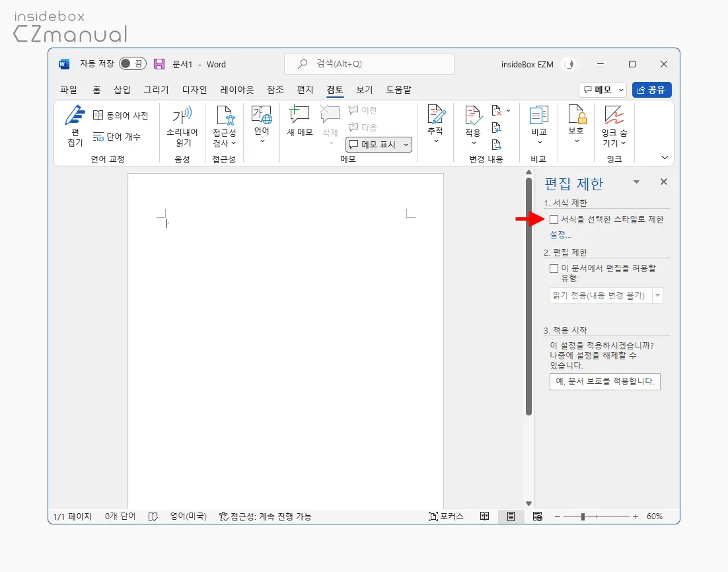The image size is (728, 572).
Task: Click the language 영어(미국) status entry
Action: [188, 517]
